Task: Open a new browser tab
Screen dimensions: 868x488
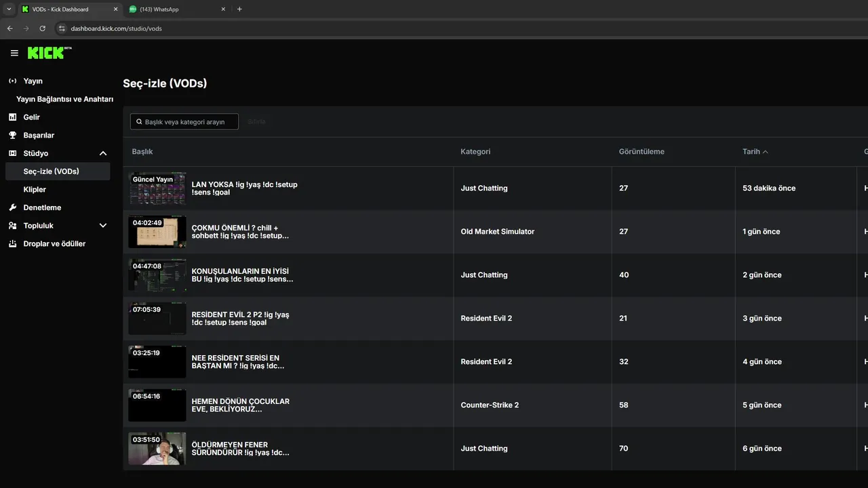Action: (x=239, y=9)
